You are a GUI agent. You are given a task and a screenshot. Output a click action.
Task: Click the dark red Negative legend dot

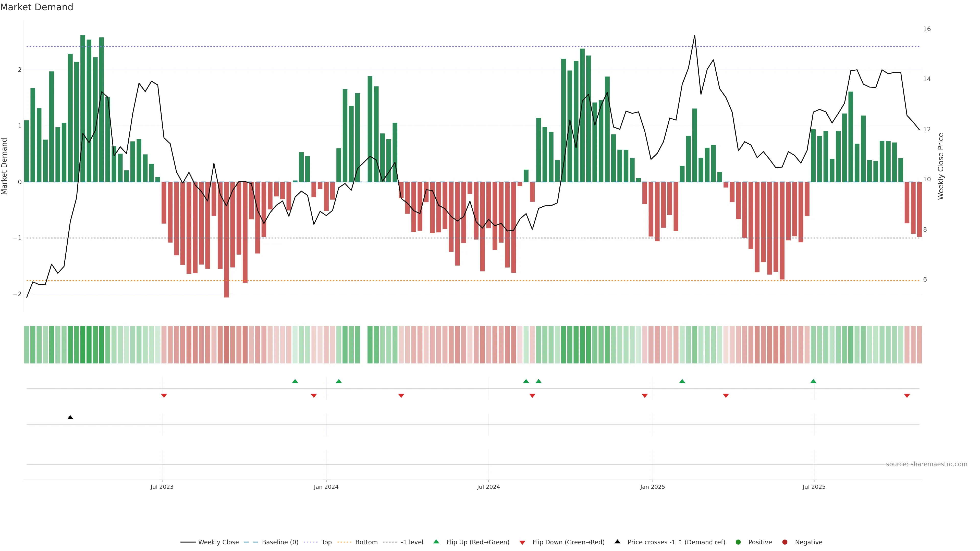(x=785, y=542)
